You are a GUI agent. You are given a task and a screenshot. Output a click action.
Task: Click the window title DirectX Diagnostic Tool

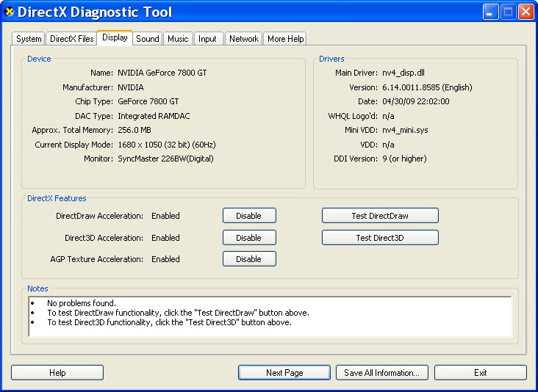pos(95,12)
